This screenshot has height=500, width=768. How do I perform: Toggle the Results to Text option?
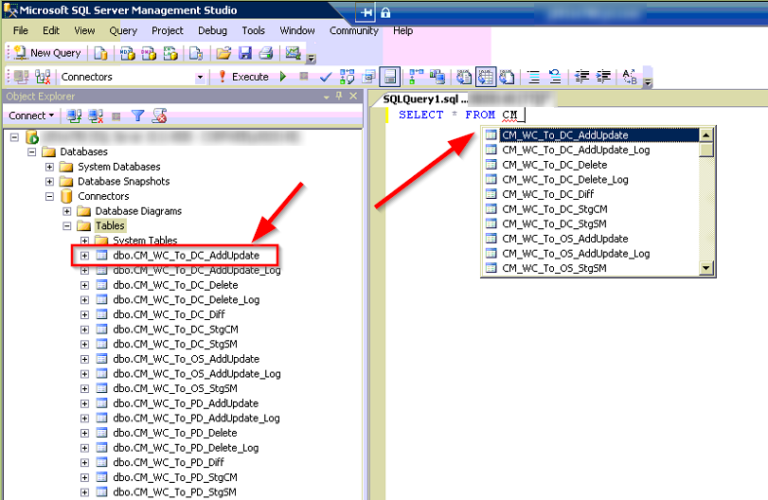[x=464, y=77]
